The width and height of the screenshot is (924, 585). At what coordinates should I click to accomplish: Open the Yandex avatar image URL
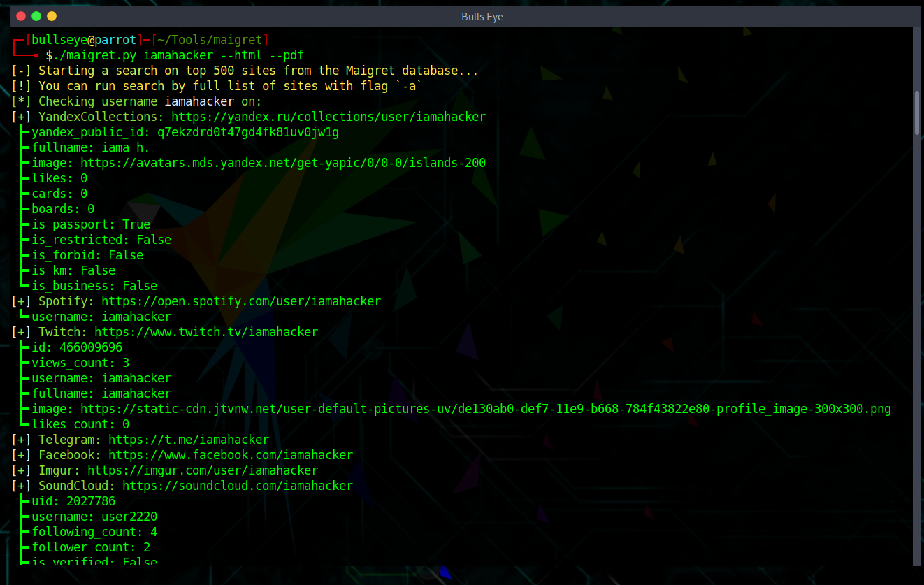click(x=283, y=163)
